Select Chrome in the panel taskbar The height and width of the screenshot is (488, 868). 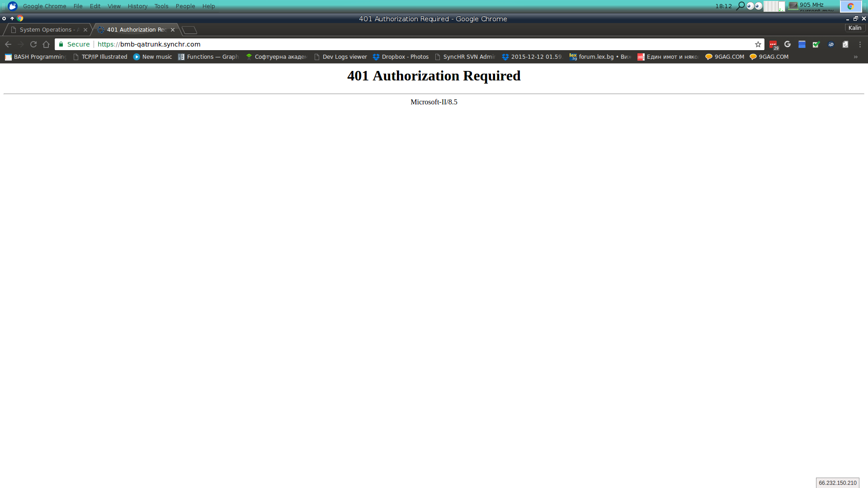[851, 6]
